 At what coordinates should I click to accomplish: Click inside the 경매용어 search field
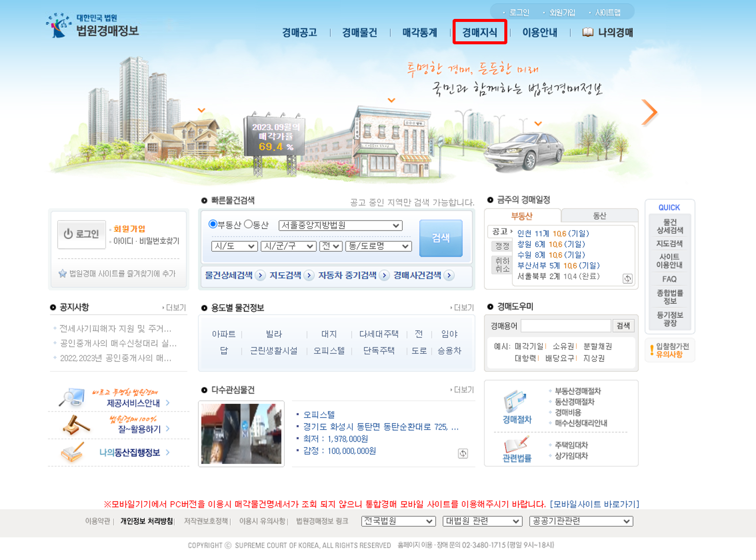pos(566,326)
